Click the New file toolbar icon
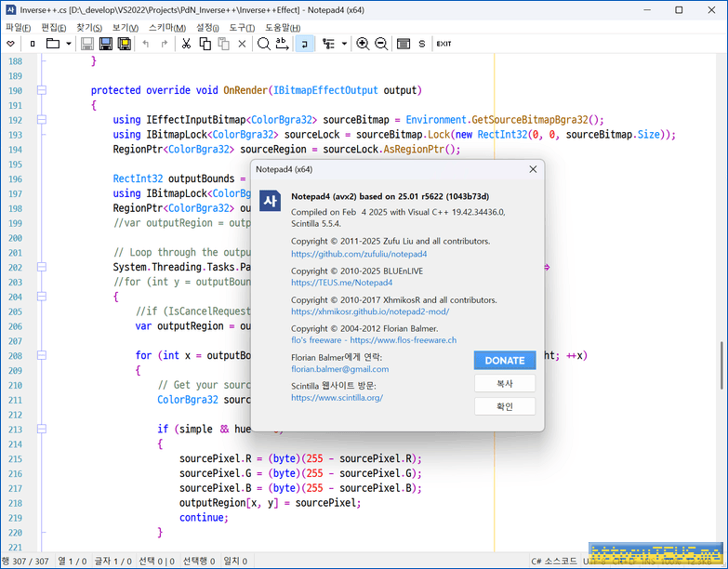This screenshot has height=569, width=728. click(33, 44)
